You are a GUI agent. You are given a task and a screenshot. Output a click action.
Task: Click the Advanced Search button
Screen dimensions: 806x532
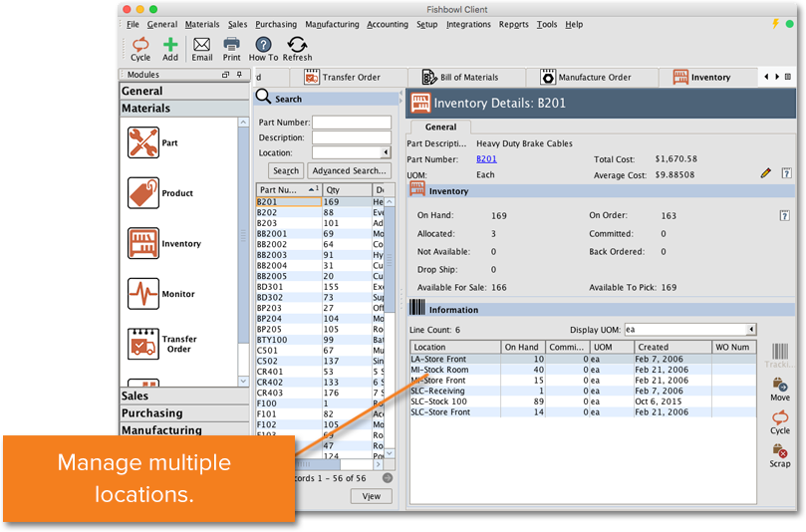click(x=349, y=170)
